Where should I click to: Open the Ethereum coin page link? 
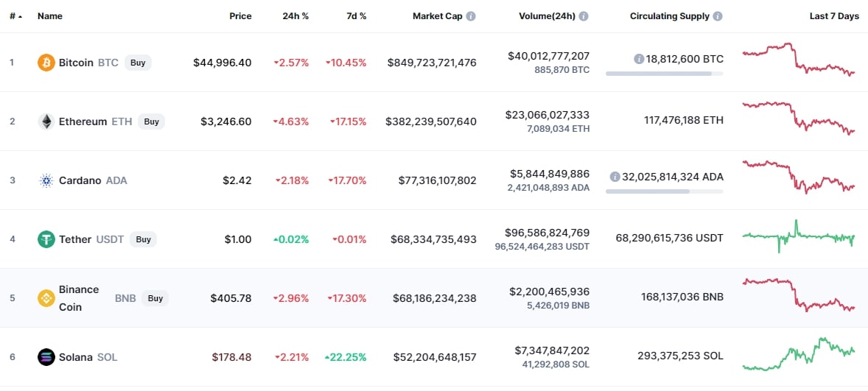pyautogui.click(x=83, y=121)
